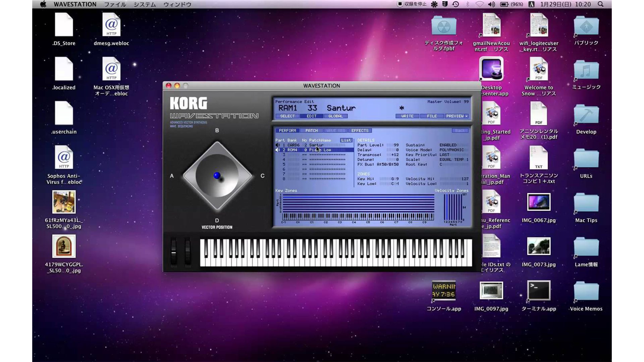
Task: Click the Wi-Fi menu bar icon
Action: [x=480, y=4]
